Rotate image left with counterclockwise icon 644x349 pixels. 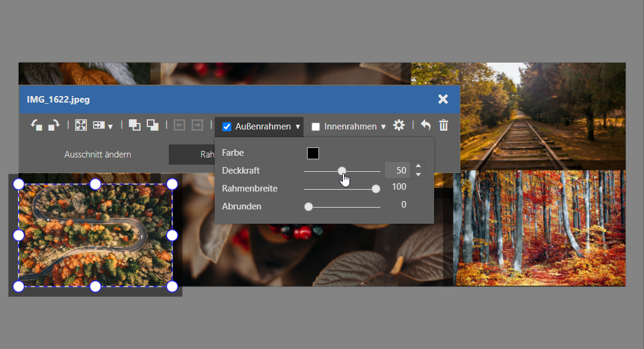coord(37,125)
